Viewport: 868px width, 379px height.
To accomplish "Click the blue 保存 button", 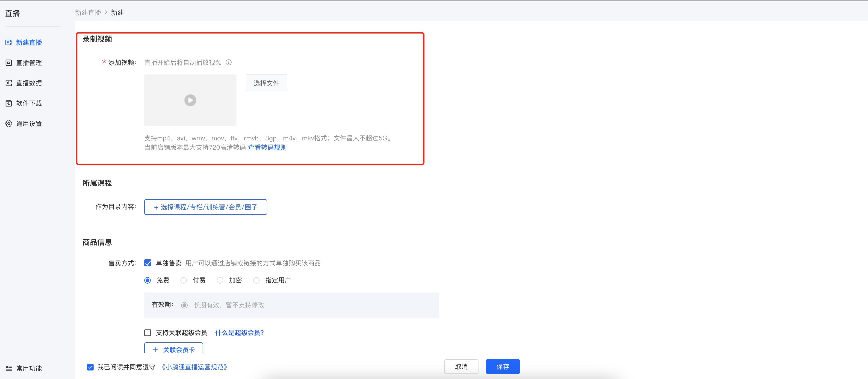I will 503,367.
